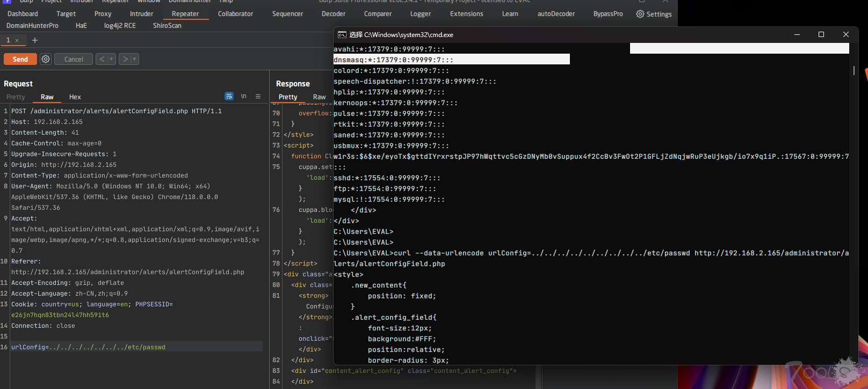868x389 pixels.
Task: Open the Request panel hamburger options menu
Action: point(258,97)
